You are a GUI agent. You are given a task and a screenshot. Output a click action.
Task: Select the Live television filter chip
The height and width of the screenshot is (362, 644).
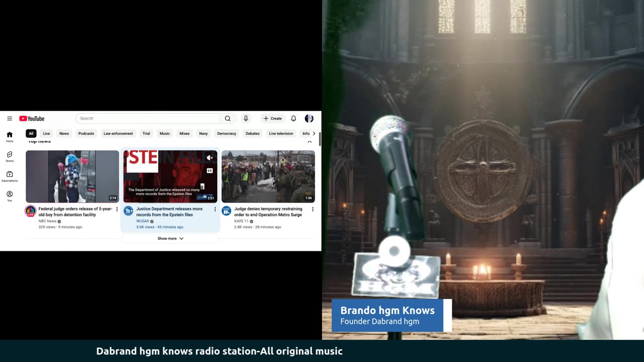pyautogui.click(x=281, y=134)
